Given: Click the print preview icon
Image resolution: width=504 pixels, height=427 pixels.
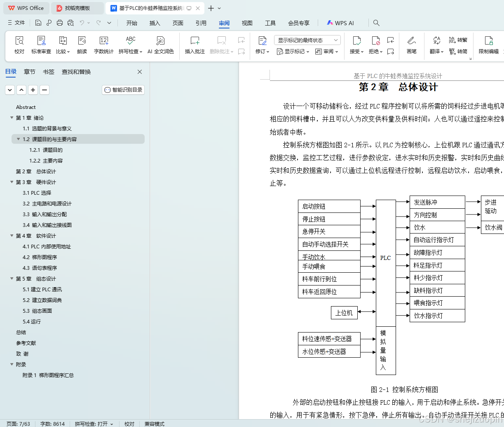Looking at the screenshot, I should (x=70, y=23).
